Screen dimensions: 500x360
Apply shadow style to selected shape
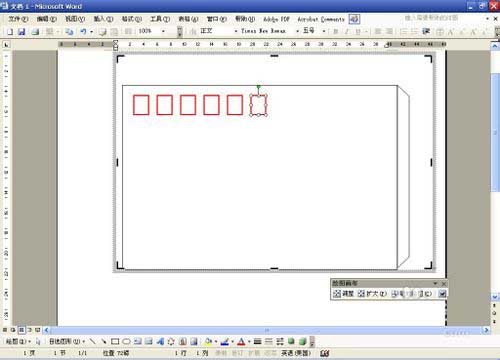[291, 341]
